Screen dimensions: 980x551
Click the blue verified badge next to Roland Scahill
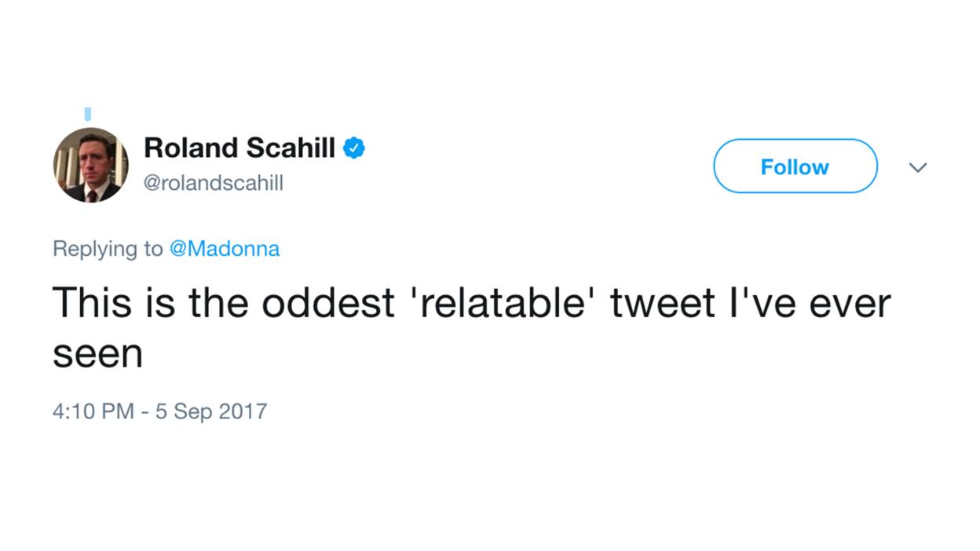click(x=353, y=147)
